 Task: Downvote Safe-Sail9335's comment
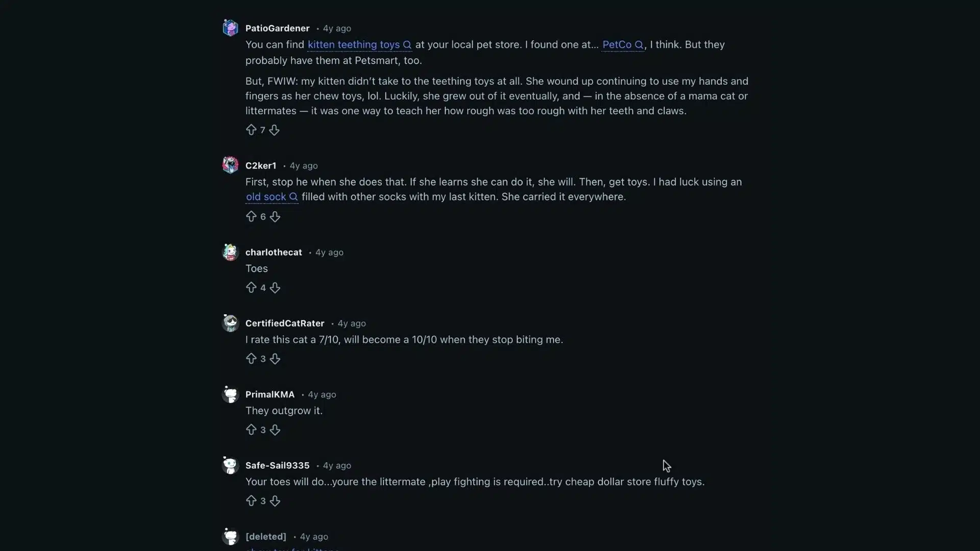click(x=275, y=501)
